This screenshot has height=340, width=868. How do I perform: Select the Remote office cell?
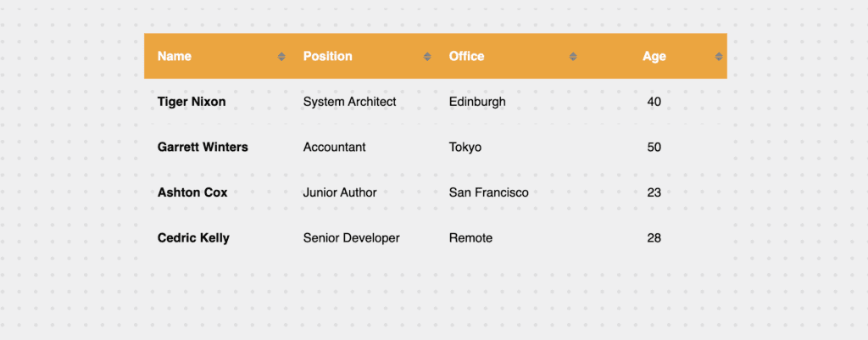(470, 238)
